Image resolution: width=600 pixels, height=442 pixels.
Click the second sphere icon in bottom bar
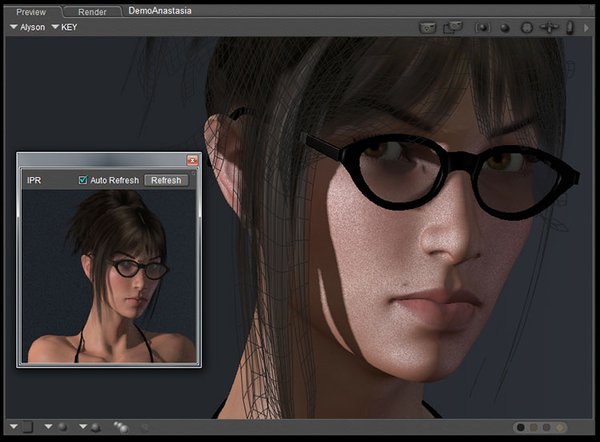(96, 427)
